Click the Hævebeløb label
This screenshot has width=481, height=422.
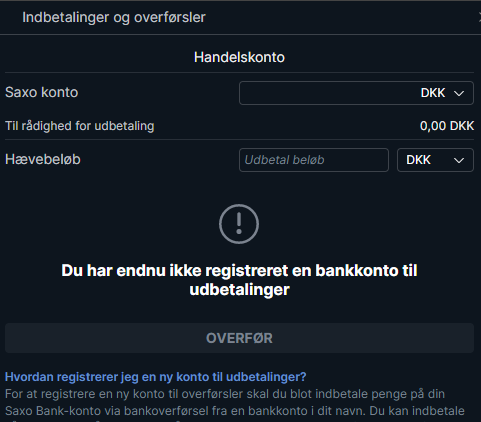point(43,159)
